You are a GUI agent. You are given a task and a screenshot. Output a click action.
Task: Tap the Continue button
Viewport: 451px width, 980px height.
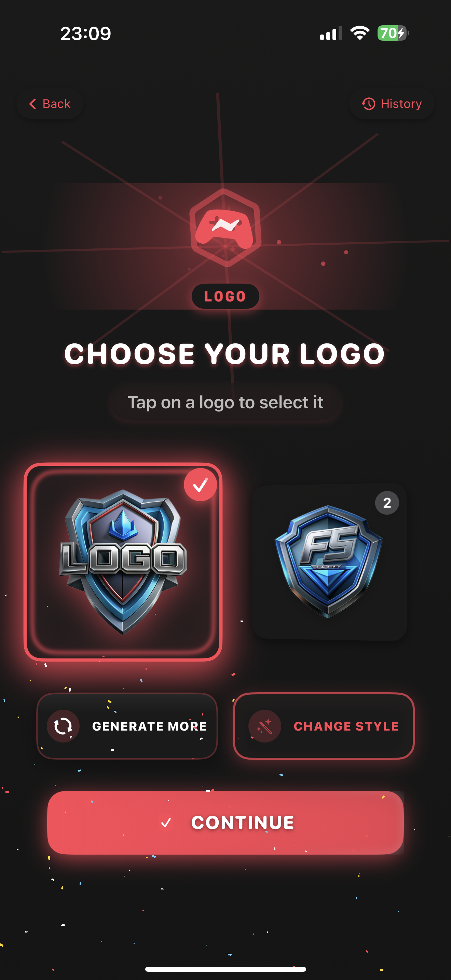(225, 822)
